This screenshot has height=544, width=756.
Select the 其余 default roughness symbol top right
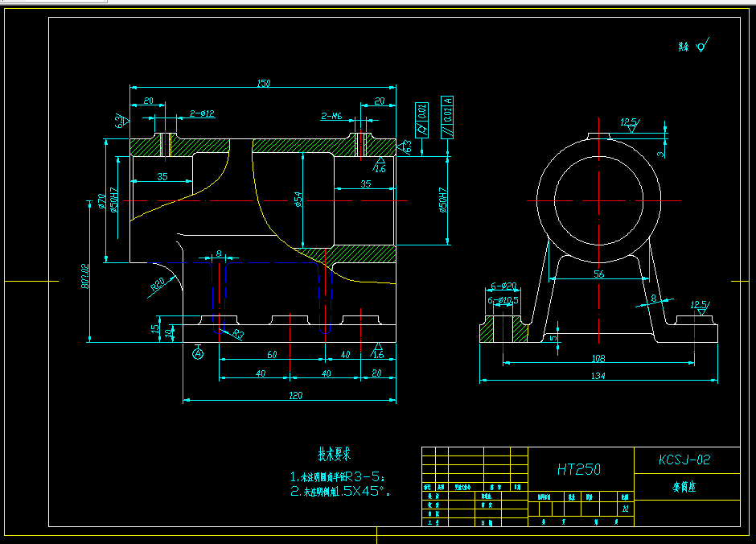coord(693,46)
